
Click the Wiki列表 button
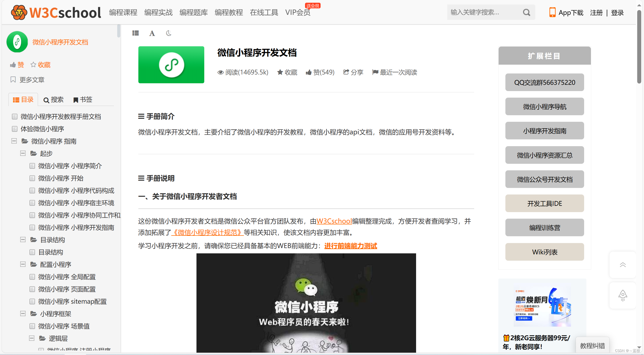[x=545, y=252]
